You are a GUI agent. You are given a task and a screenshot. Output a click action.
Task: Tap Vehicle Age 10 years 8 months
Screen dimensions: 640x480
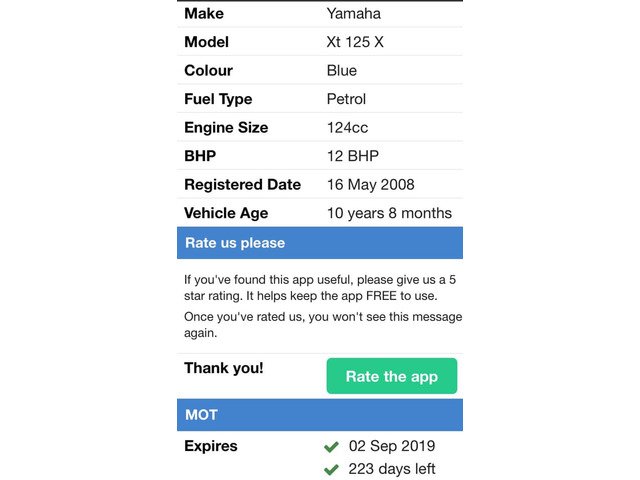(x=389, y=213)
